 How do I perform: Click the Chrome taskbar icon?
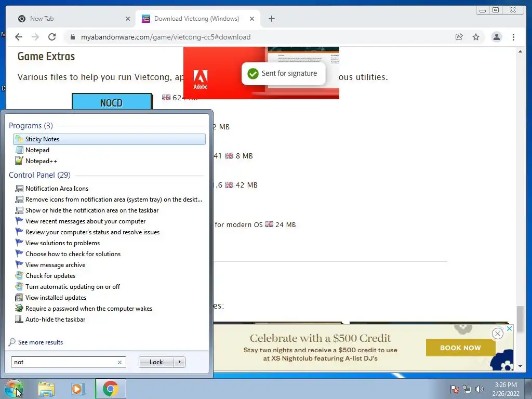pos(111,389)
